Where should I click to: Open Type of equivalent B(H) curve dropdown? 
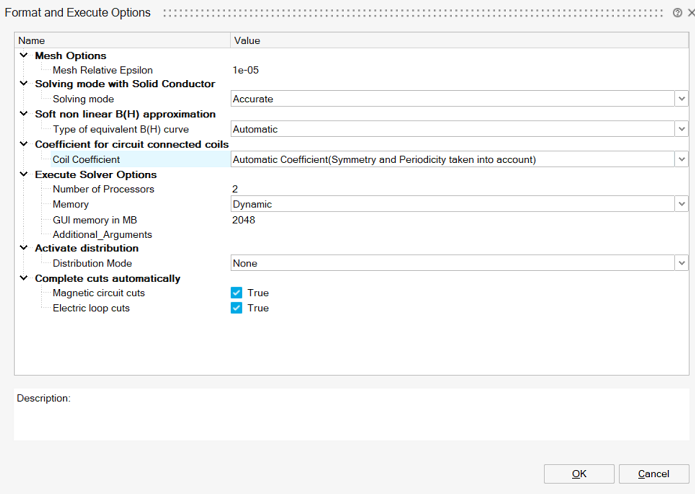(x=681, y=129)
